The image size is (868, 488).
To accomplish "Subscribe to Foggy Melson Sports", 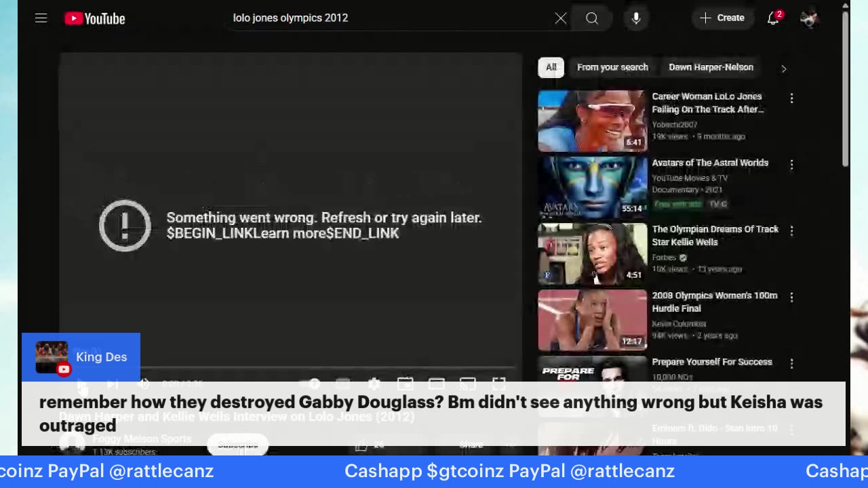I will tap(237, 445).
